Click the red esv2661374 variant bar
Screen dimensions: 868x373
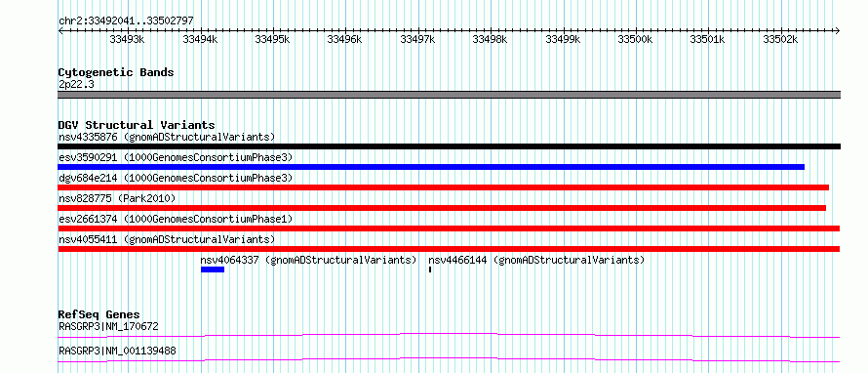coord(449,228)
